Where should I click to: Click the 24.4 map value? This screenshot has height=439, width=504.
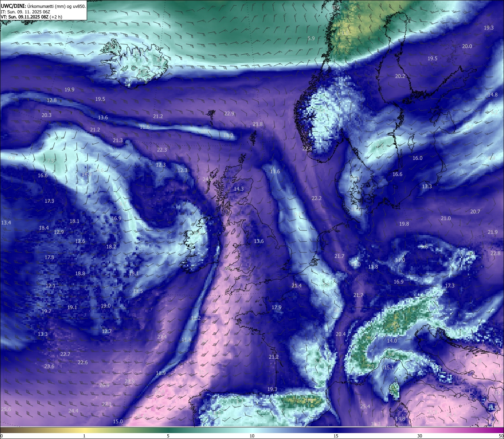pyautogui.click(x=73, y=411)
